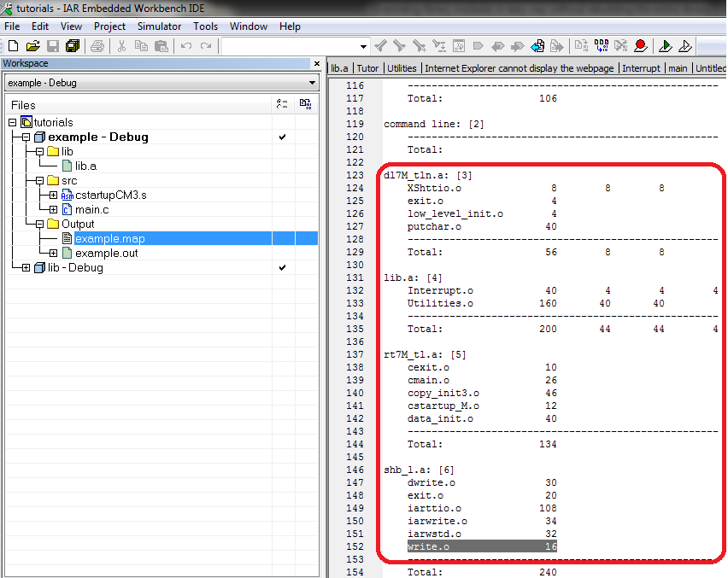Screen dimensions: 728x578
Task: Click into the quick search input field
Action: [x=291, y=46]
